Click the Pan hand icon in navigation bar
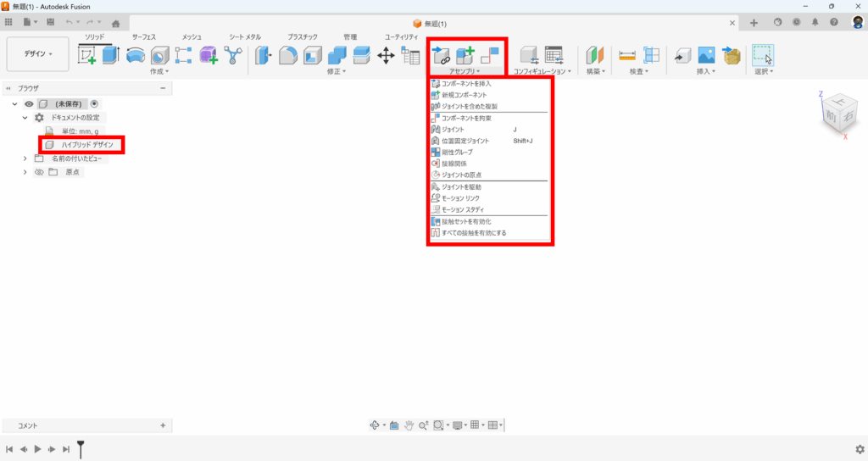 coord(408,425)
